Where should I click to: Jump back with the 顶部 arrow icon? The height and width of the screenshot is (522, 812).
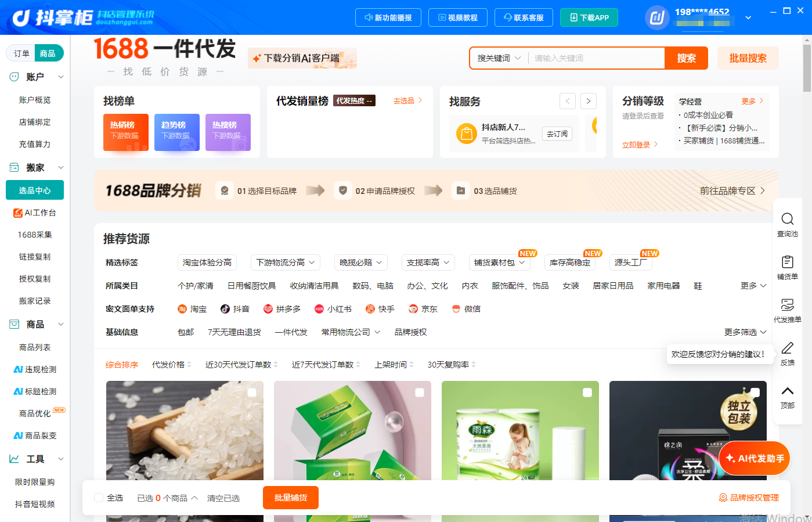(788, 391)
